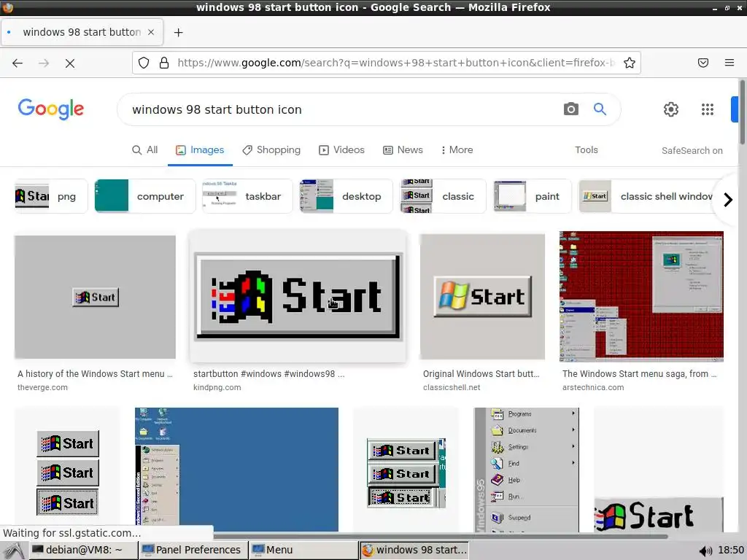Open startbutton #windows #windows98 link

pos(268,374)
